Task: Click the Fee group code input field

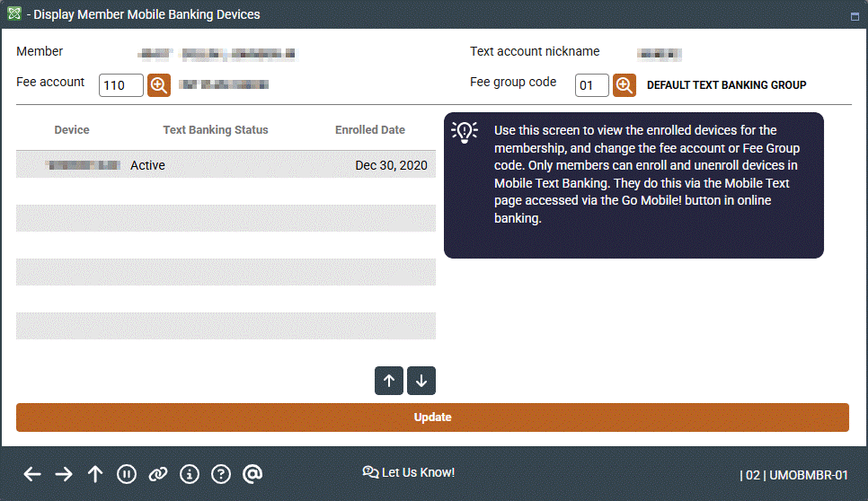Action: 591,85
